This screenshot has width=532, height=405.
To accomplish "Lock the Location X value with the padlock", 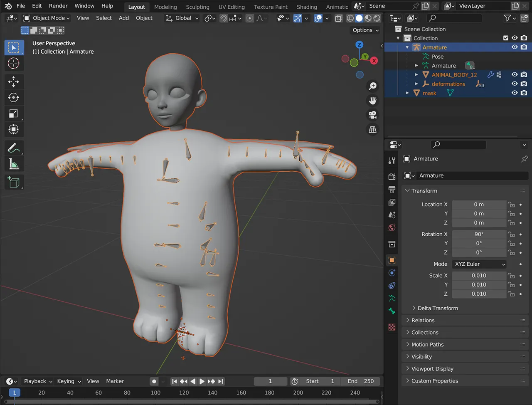I will tap(511, 204).
